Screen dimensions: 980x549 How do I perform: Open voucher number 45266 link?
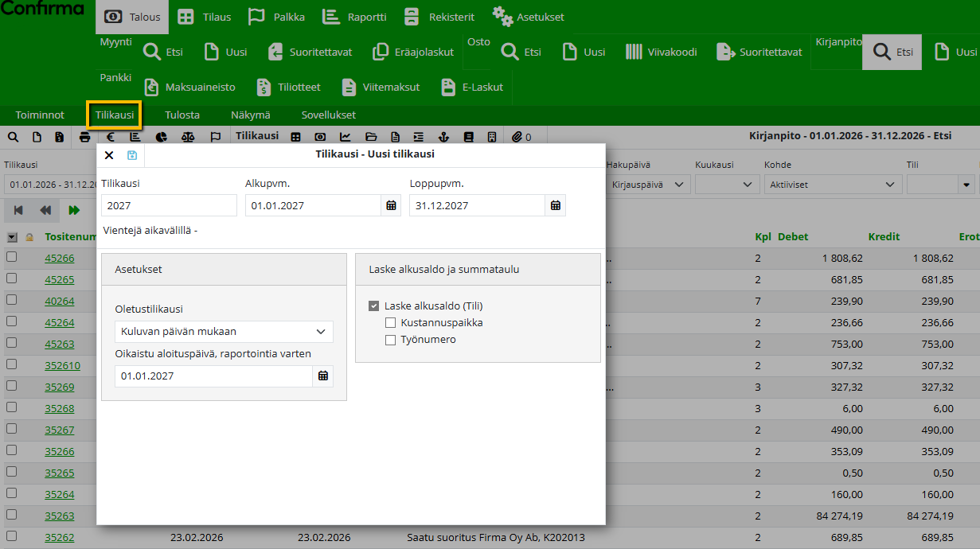59,259
